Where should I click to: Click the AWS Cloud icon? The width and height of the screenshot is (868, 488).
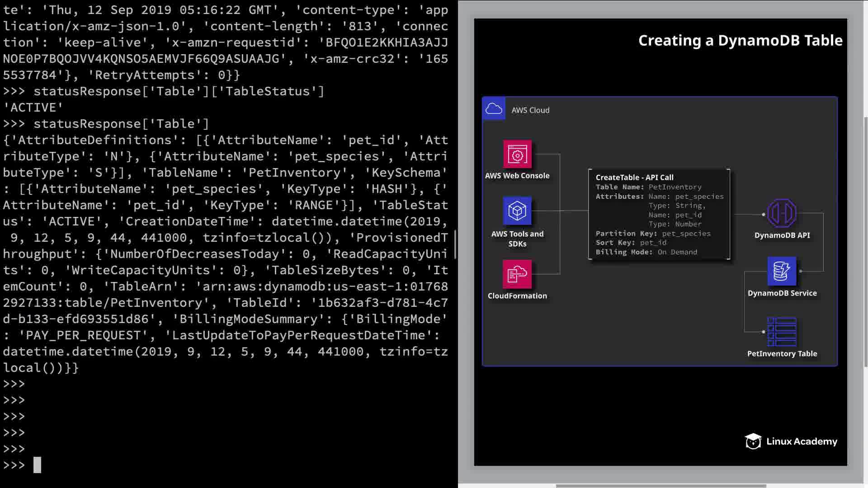(494, 109)
